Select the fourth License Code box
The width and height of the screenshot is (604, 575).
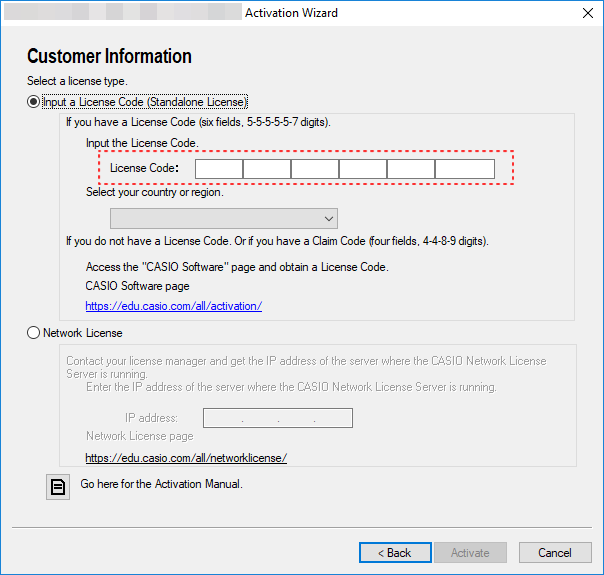coord(363,168)
